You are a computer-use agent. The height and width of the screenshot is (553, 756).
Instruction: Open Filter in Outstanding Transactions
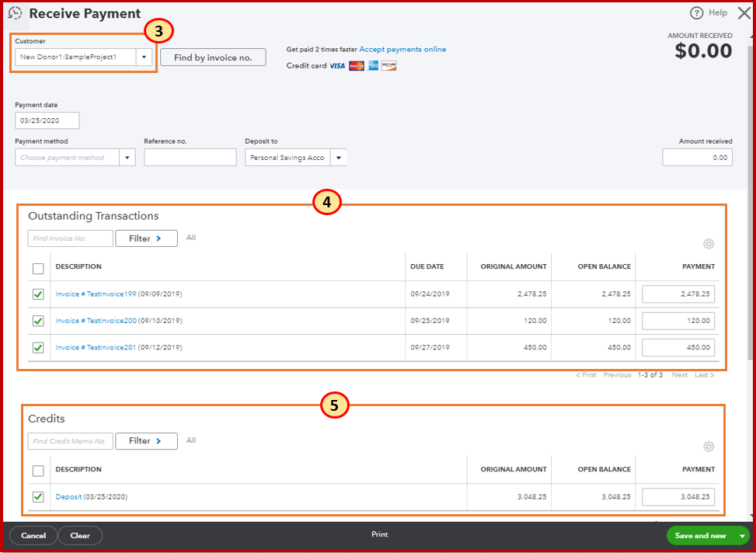(146, 238)
